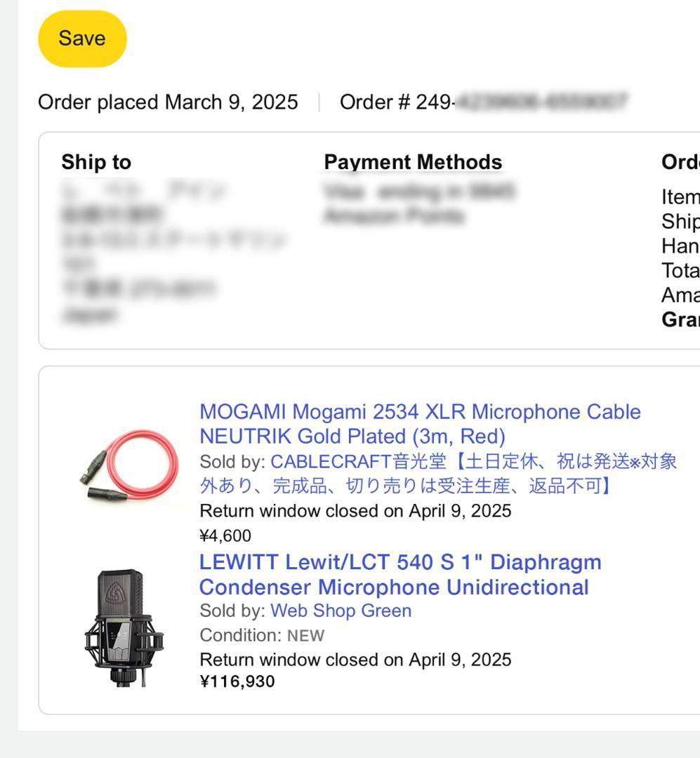Open the LEWITT LCT 540 S microphone link
The width and height of the screenshot is (700, 758).
tap(400, 574)
